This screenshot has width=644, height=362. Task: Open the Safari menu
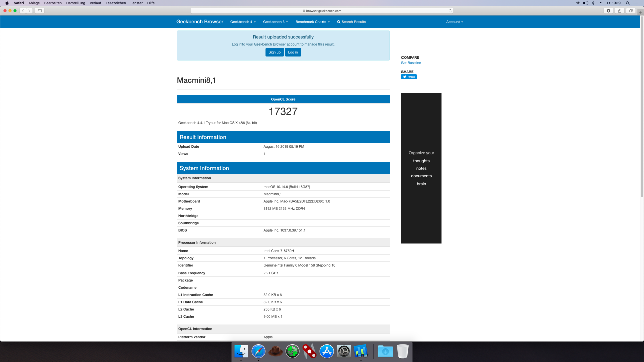tap(19, 3)
